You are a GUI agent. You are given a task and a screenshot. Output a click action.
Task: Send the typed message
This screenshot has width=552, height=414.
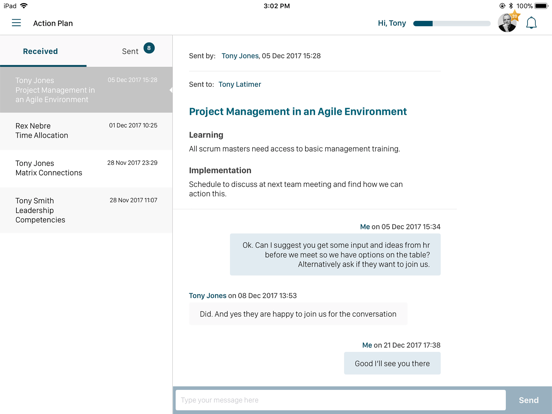(x=528, y=400)
